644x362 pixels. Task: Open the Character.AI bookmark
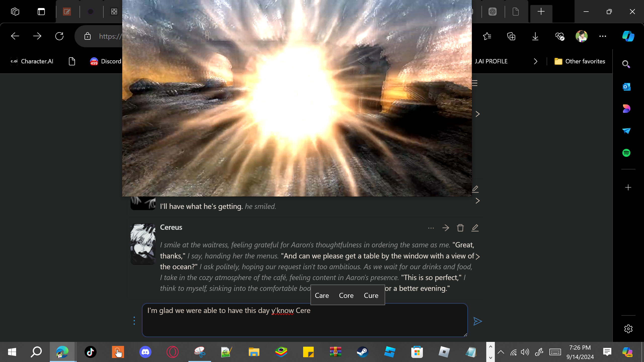(32, 61)
